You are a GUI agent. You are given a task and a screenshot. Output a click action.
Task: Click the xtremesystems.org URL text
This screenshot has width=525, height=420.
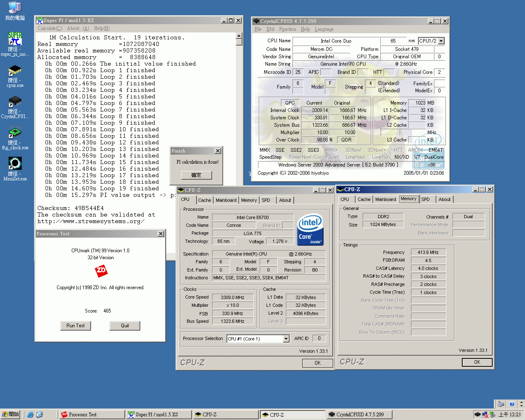(x=91, y=221)
